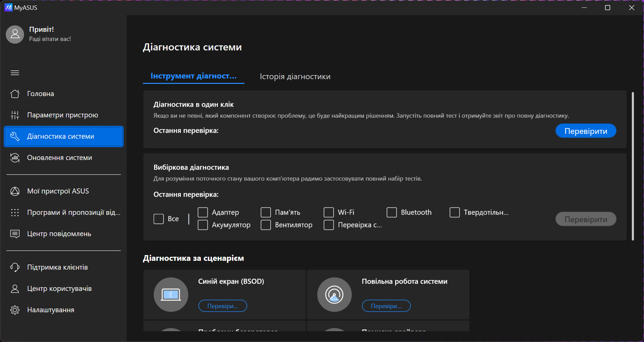Open Центр користувачів in sidebar
The image size is (644, 342).
[64, 289]
